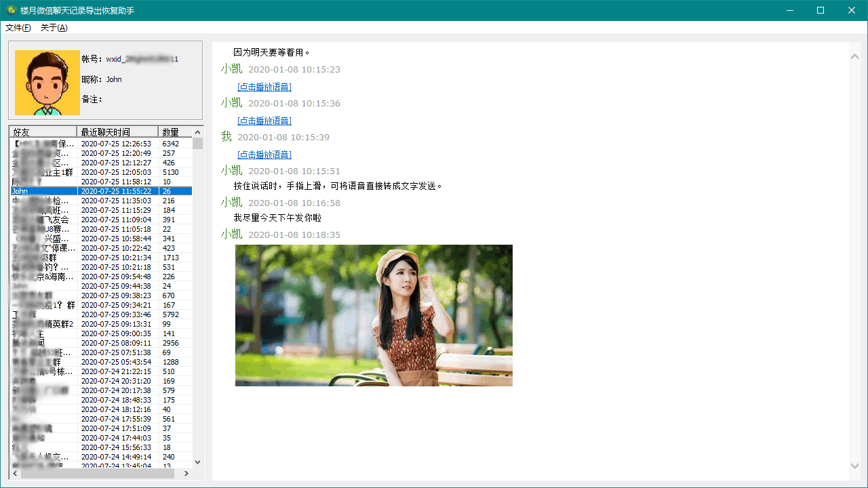Viewport: 868px width, 488px height.
Task: Click friend list scrollbar down arrow
Action: (197, 461)
